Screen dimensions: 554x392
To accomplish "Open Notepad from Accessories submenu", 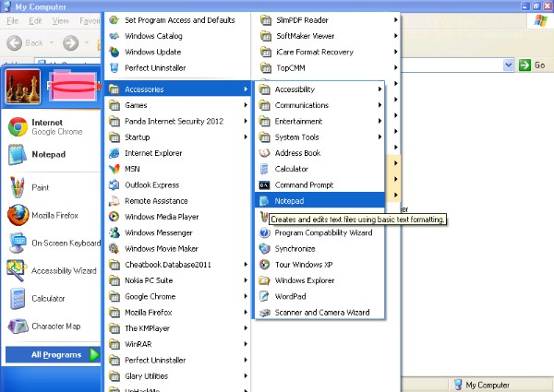I will 319,201.
